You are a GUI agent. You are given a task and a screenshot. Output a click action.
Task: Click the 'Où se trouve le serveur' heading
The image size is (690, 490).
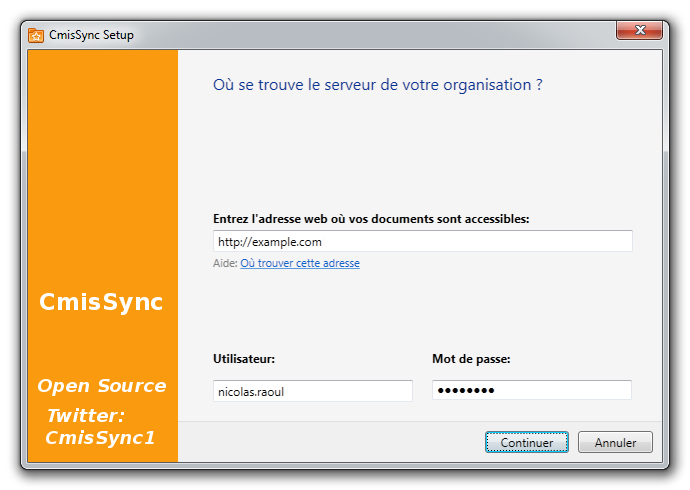click(378, 85)
